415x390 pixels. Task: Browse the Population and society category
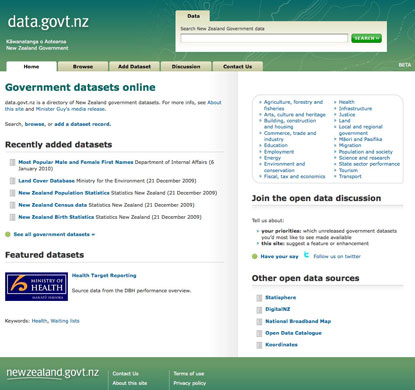click(x=366, y=152)
